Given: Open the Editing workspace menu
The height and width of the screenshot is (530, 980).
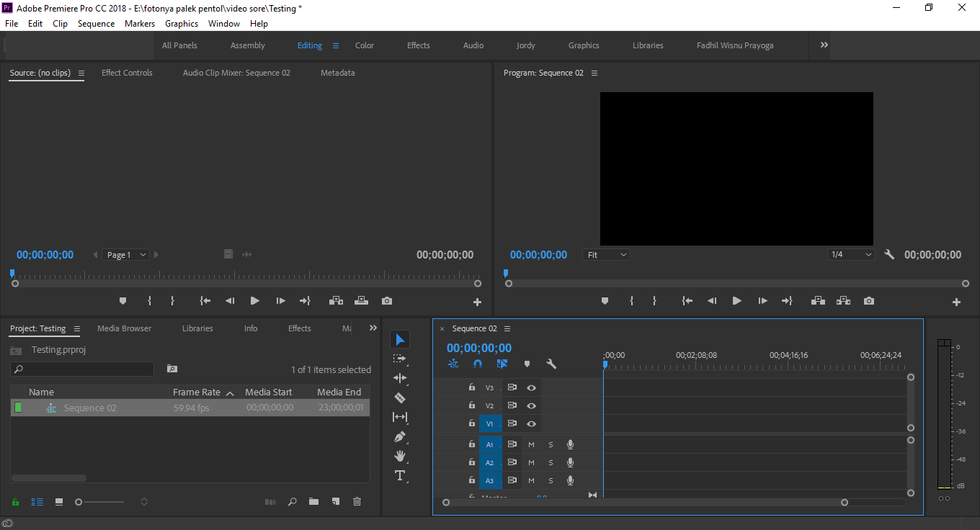Looking at the screenshot, I should tap(335, 45).
